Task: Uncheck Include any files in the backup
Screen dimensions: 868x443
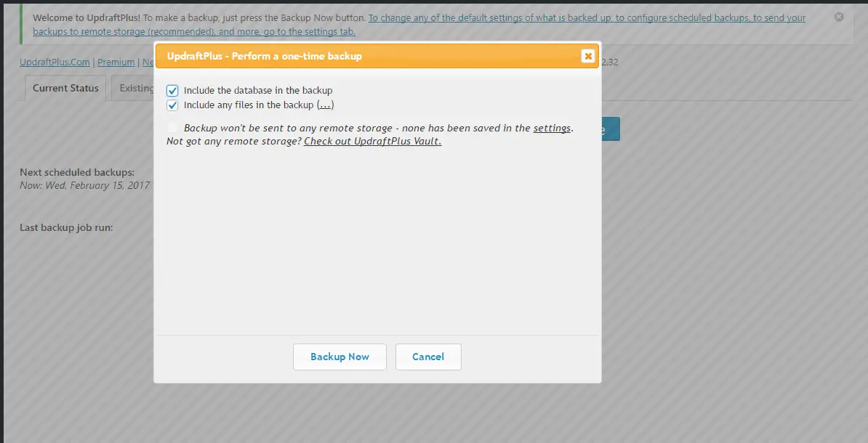Action: (x=172, y=105)
